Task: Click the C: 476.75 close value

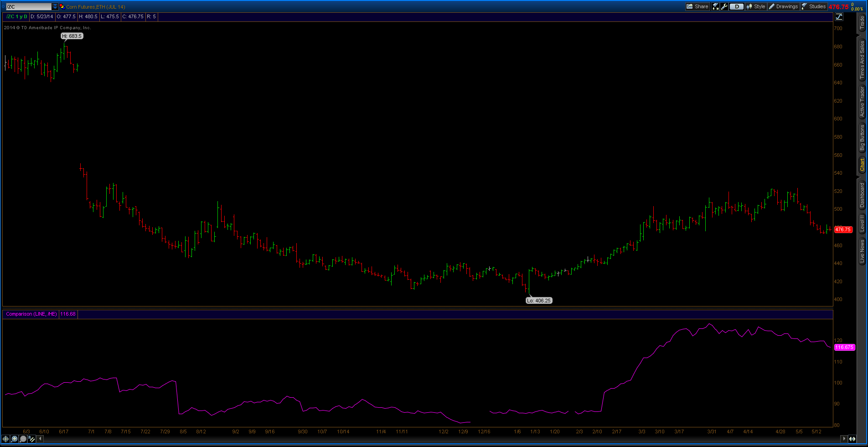Action: coord(133,16)
